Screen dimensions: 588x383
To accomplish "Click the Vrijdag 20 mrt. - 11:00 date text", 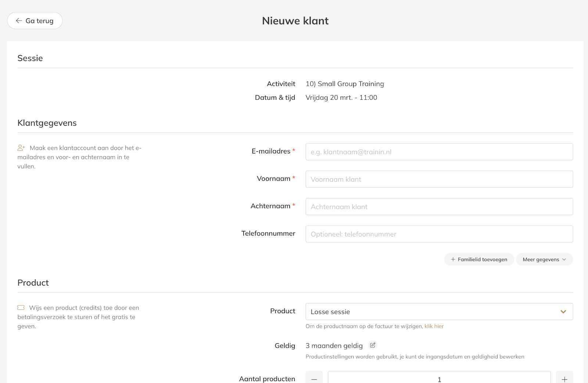I will click(341, 98).
